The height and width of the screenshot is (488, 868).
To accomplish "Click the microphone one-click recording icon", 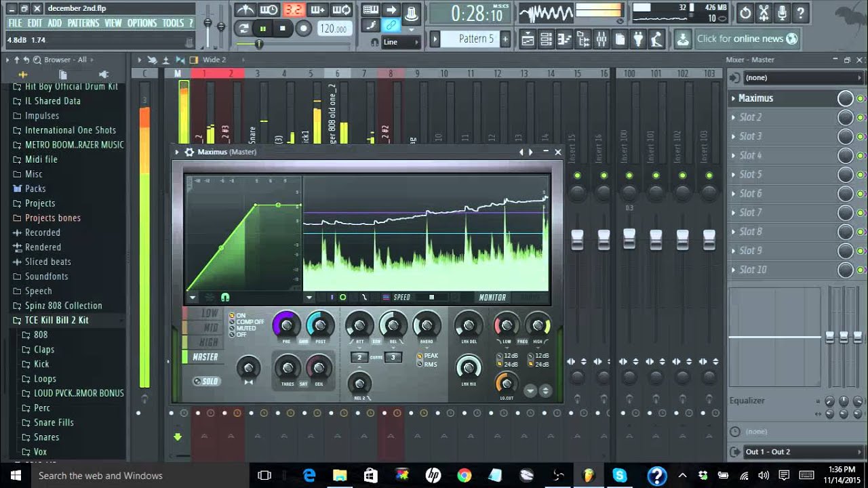I will (x=782, y=12).
